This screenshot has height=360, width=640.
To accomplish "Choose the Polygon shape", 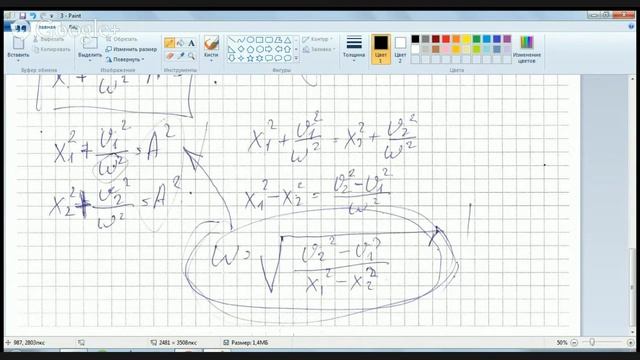I will pos(278,40).
